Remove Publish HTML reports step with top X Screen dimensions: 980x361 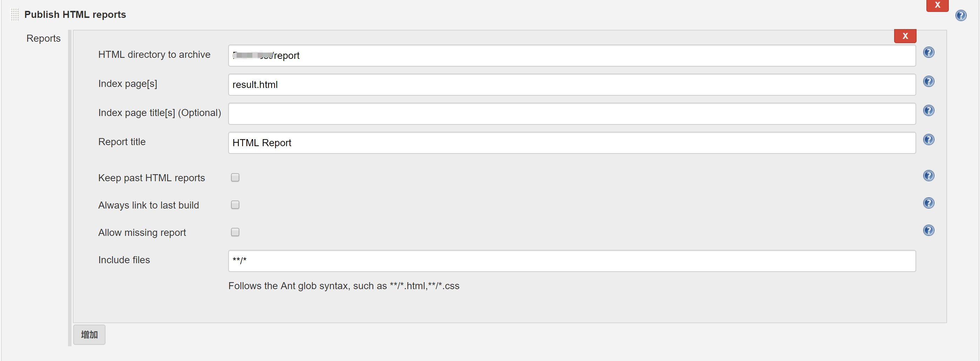coord(937,5)
